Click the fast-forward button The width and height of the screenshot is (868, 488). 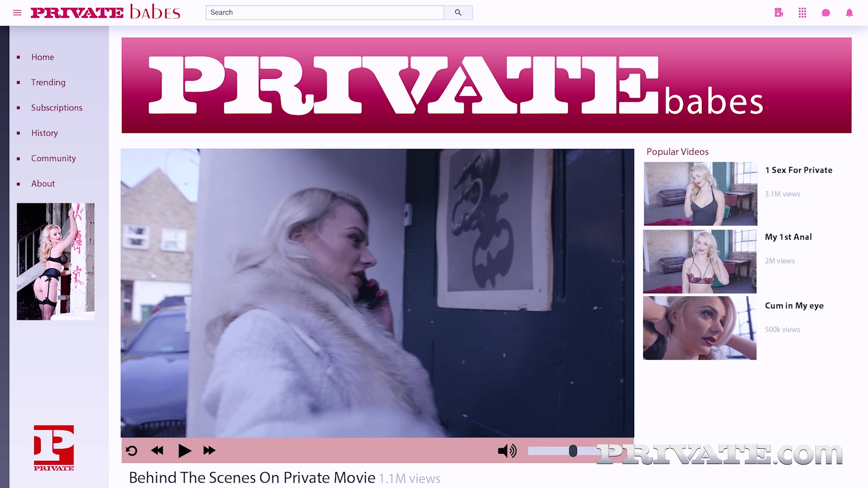coord(209,450)
